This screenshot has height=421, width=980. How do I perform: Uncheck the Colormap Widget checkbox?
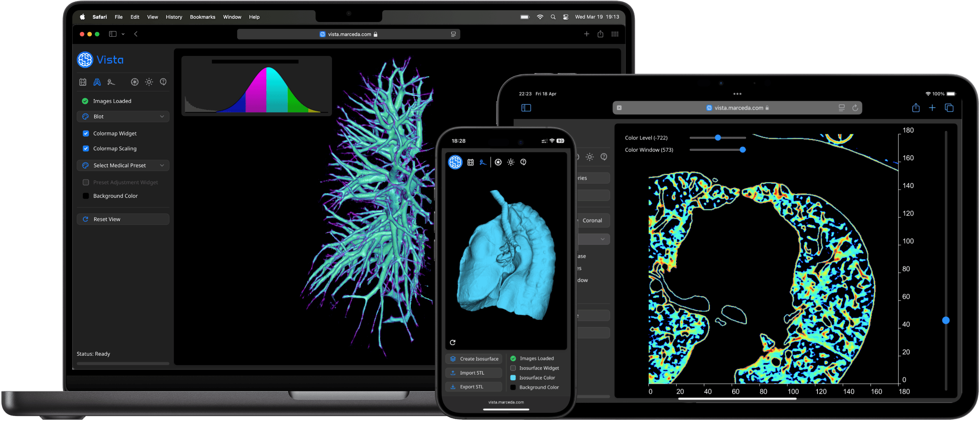pyautogui.click(x=86, y=133)
